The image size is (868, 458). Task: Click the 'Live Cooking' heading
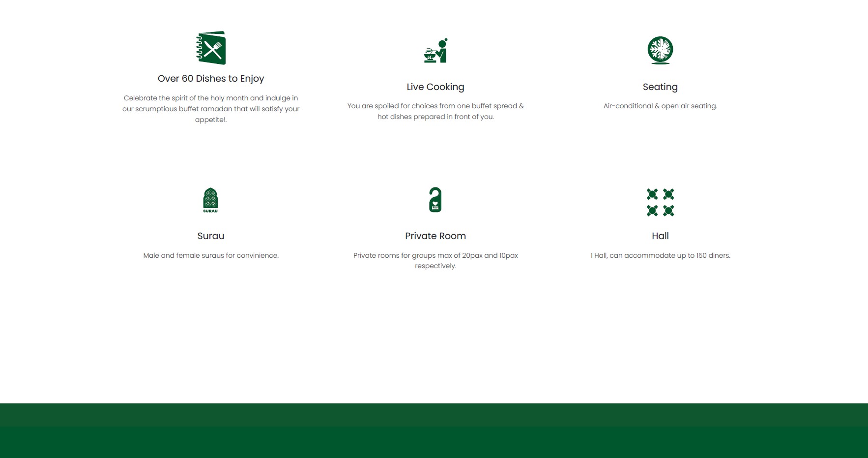pyautogui.click(x=435, y=87)
